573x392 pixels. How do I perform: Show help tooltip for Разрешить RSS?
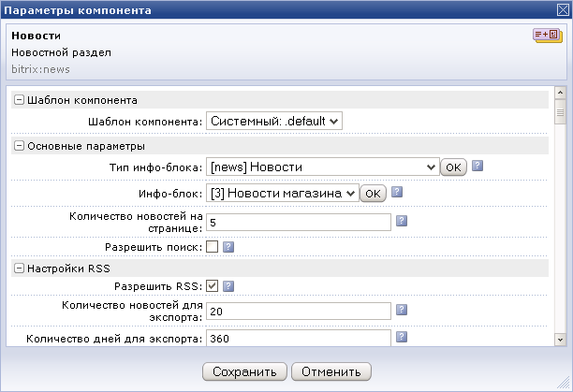tap(228, 286)
